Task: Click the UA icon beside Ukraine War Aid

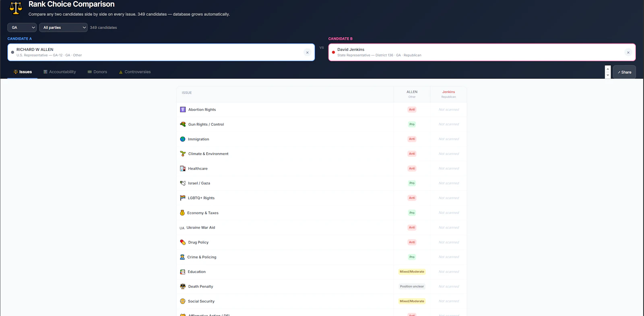Action: point(182,228)
